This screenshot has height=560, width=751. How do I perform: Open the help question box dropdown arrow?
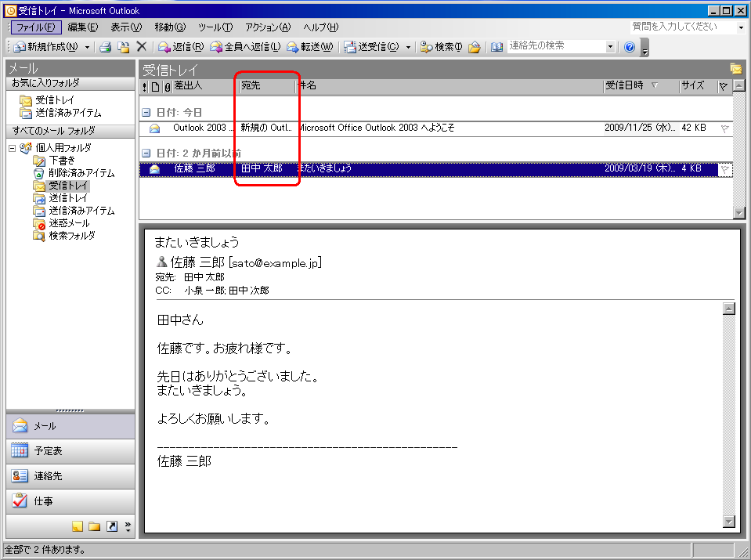click(x=741, y=27)
